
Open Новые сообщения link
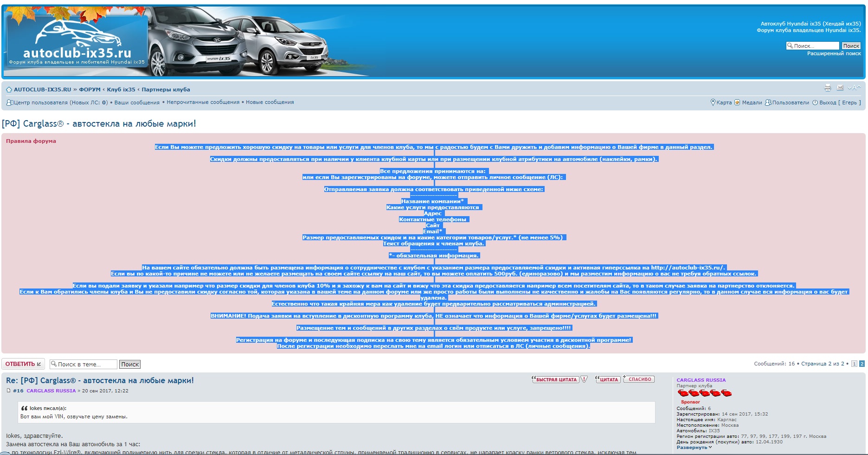click(x=270, y=102)
